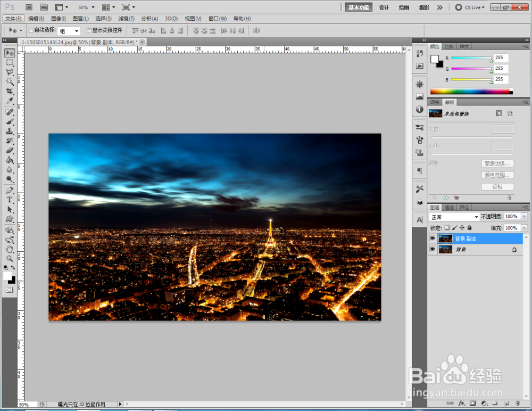Screen dimensions: 532x411
Task: Click the 基本功能 workspace button
Action: click(359, 7)
